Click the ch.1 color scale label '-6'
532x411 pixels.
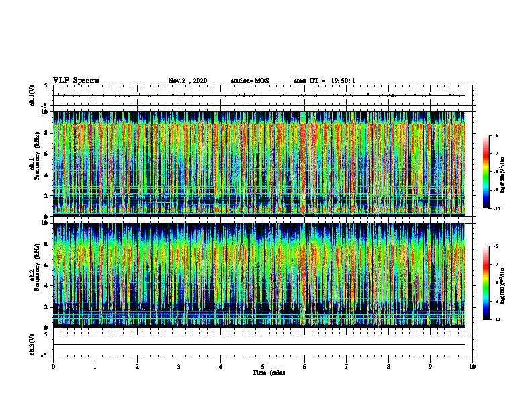496,135
